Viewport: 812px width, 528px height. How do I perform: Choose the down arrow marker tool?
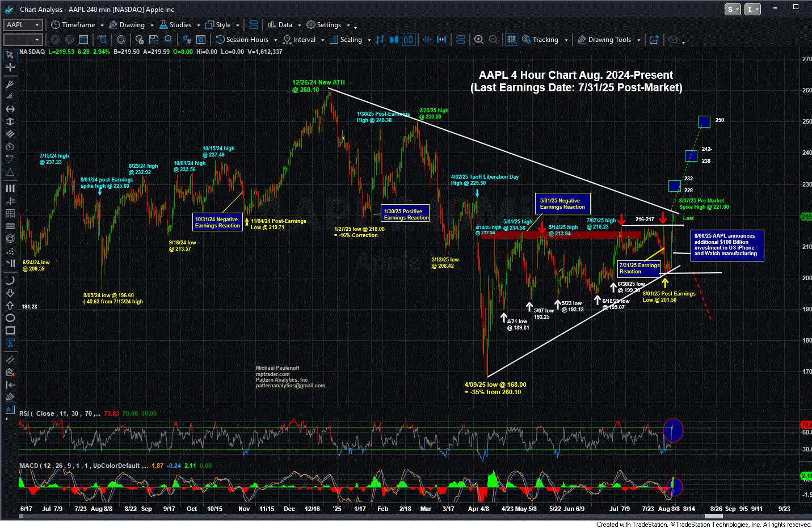click(x=10, y=293)
